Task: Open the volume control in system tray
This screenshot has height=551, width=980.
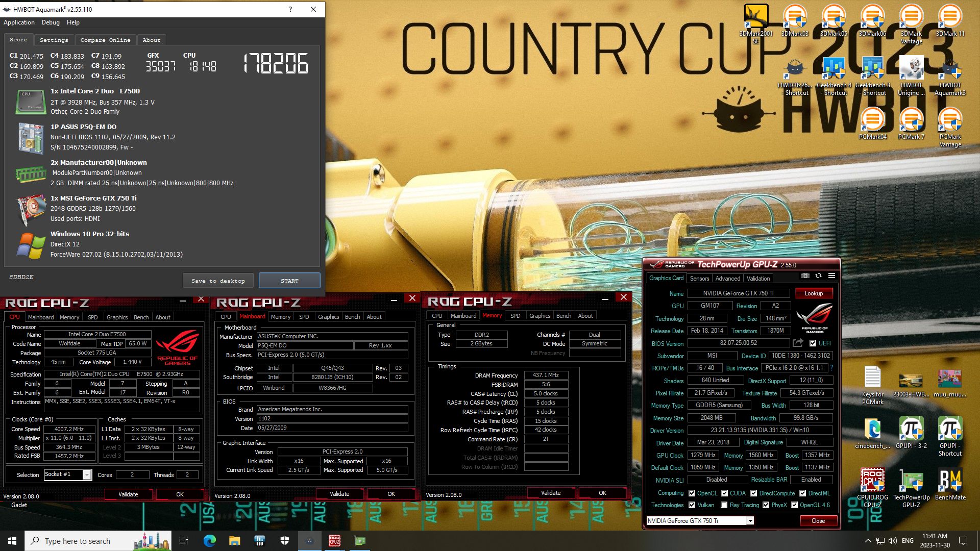Action: (x=892, y=541)
